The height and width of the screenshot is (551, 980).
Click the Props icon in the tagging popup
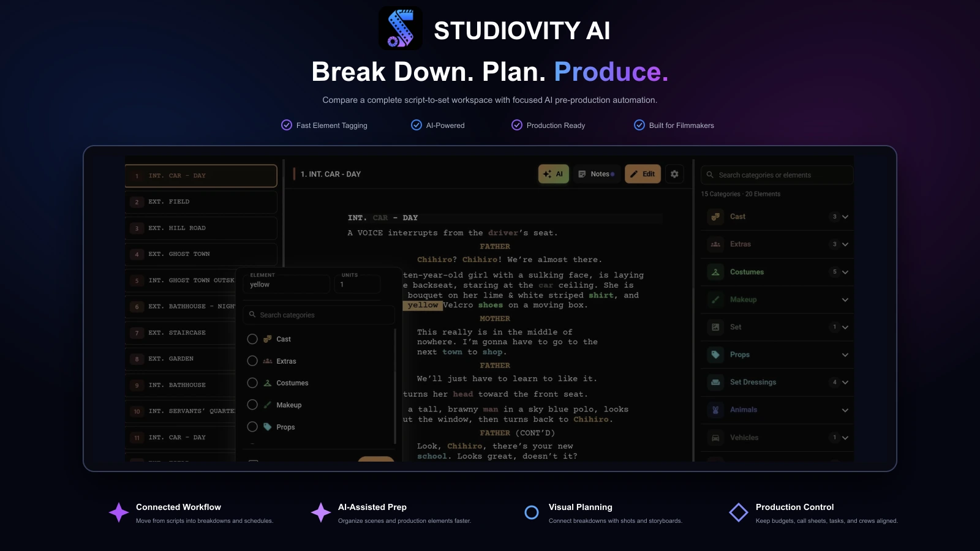pyautogui.click(x=268, y=427)
